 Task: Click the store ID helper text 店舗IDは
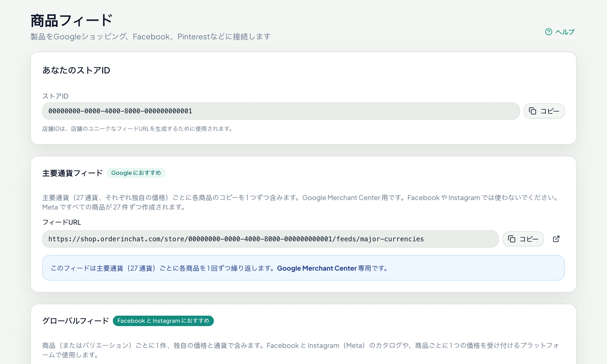coord(137,129)
